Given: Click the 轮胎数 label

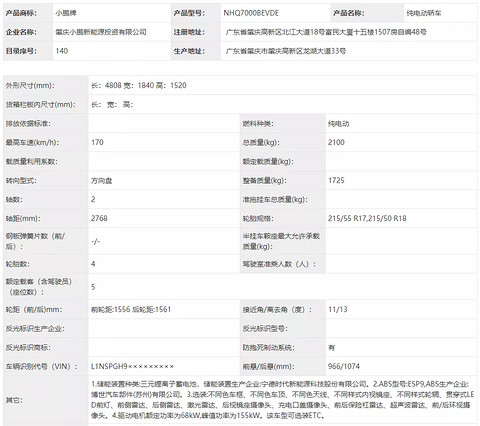Looking at the screenshot, I should tap(18, 264).
